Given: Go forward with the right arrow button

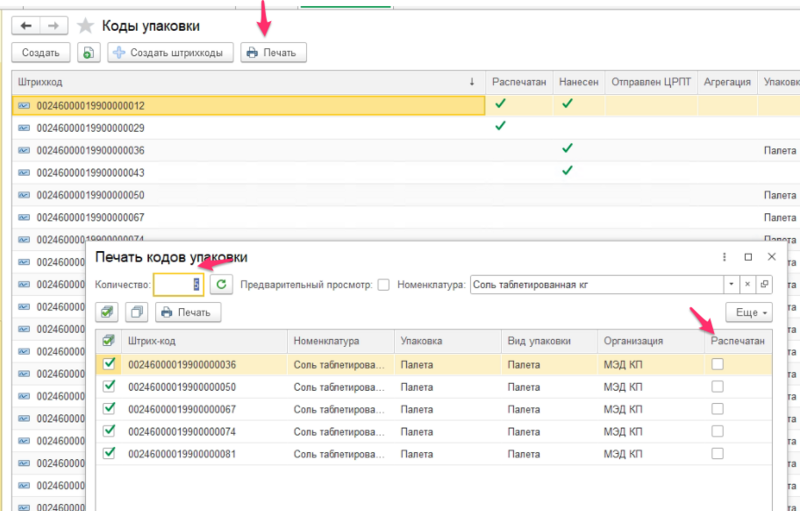Looking at the screenshot, I should click(x=54, y=25).
